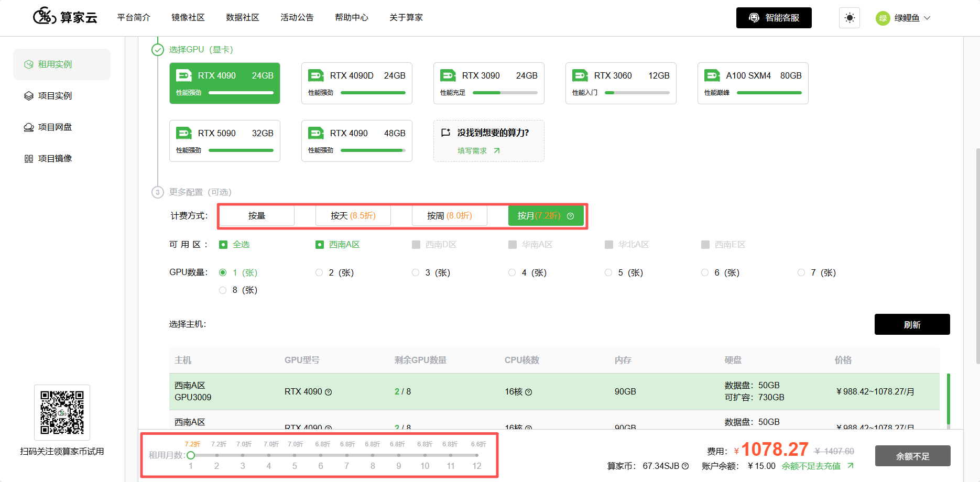
Task: Toggle the 西南A区 zone checkbox
Action: point(320,245)
